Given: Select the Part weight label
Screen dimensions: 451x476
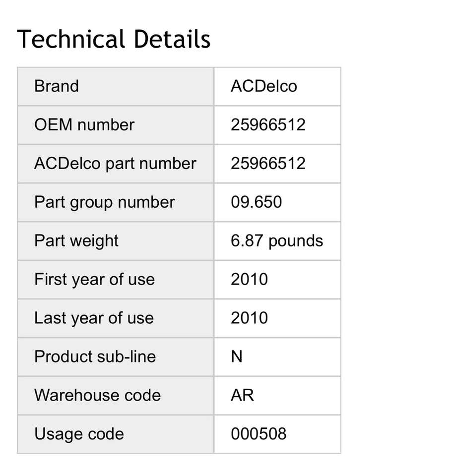Looking at the screenshot, I should pos(76,241).
